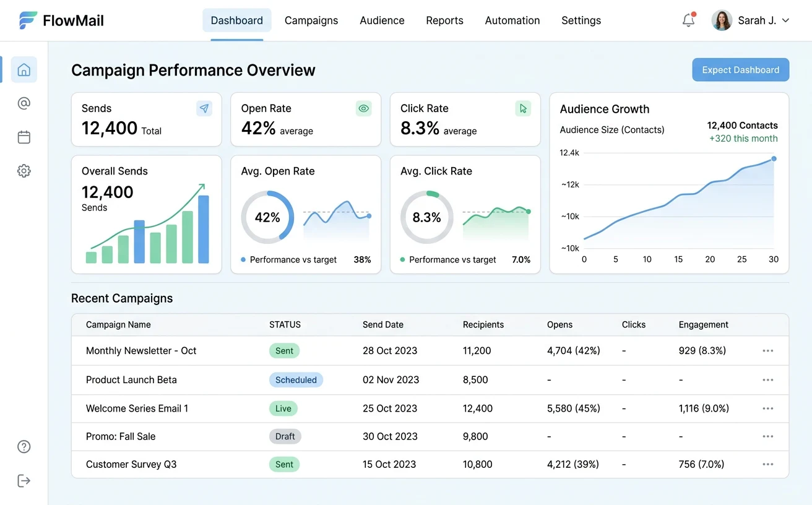This screenshot has height=505, width=812.
Task: Click the 42% open rate donut chart
Action: (267, 217)
